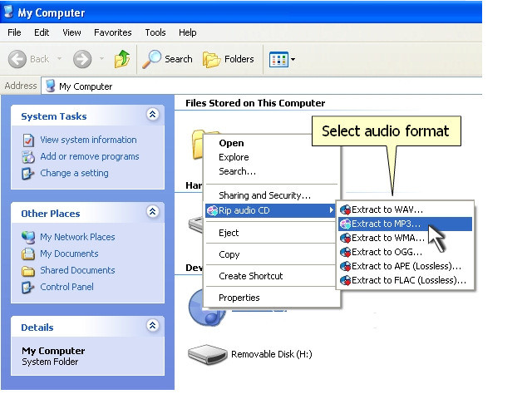Click Change a setting link
Image resolution: width=532 pixels, height=399 pixels.
(74, 173)
